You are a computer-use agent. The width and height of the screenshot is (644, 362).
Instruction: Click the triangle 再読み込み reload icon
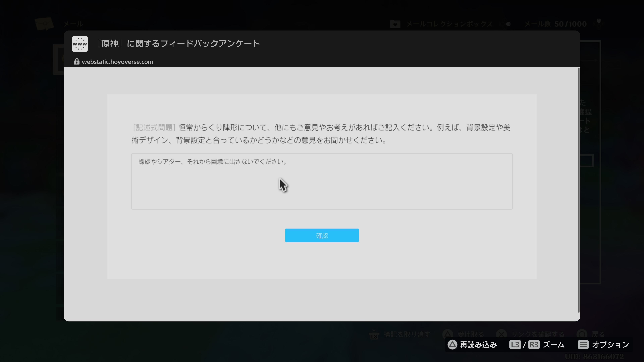pyautogui.click(x=452, y=345)
